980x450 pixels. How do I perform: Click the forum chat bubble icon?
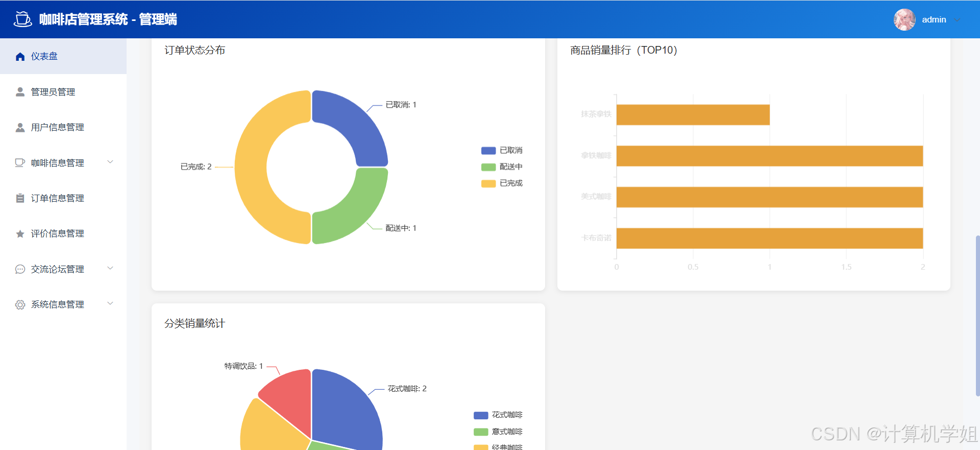coord(20,269)
